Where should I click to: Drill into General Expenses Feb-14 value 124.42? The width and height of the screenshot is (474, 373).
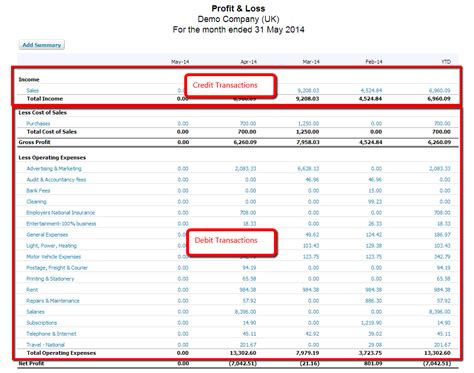[374, 235]
